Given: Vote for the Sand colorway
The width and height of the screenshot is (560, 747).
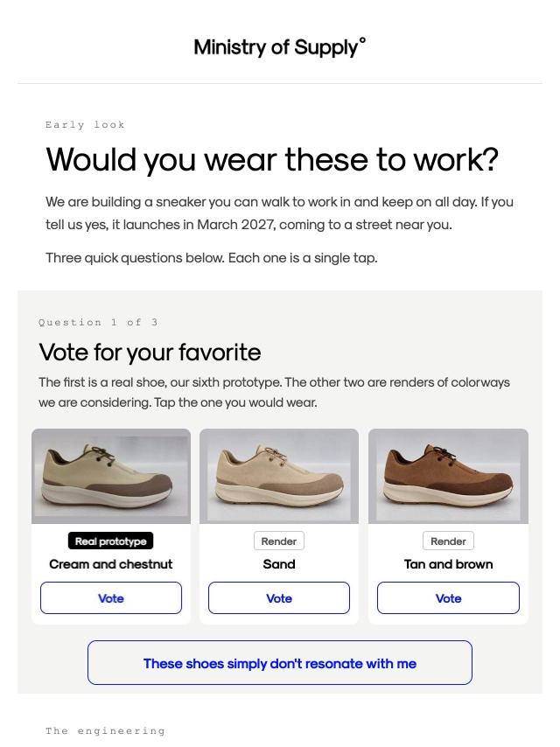Looking at the screenshot, I should point(279,598).
